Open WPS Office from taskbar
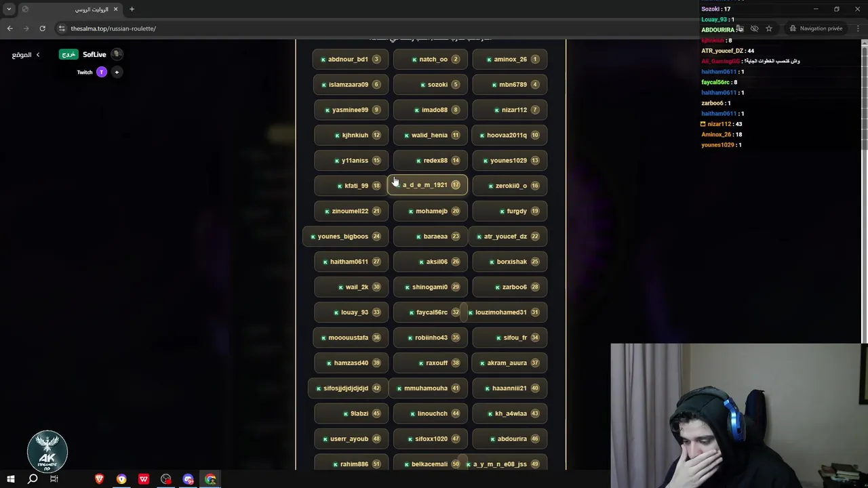 point(144,479)
